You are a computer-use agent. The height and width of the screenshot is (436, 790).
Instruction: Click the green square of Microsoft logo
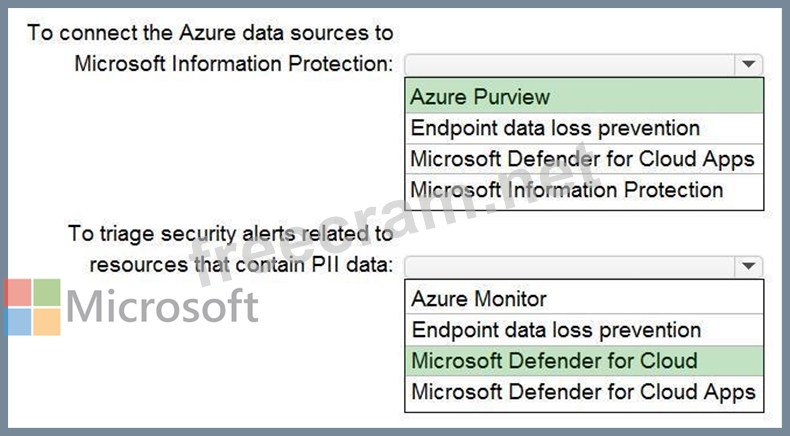46,292
